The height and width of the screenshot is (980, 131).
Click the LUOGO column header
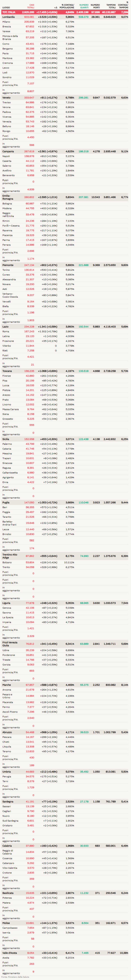[6, 7]
